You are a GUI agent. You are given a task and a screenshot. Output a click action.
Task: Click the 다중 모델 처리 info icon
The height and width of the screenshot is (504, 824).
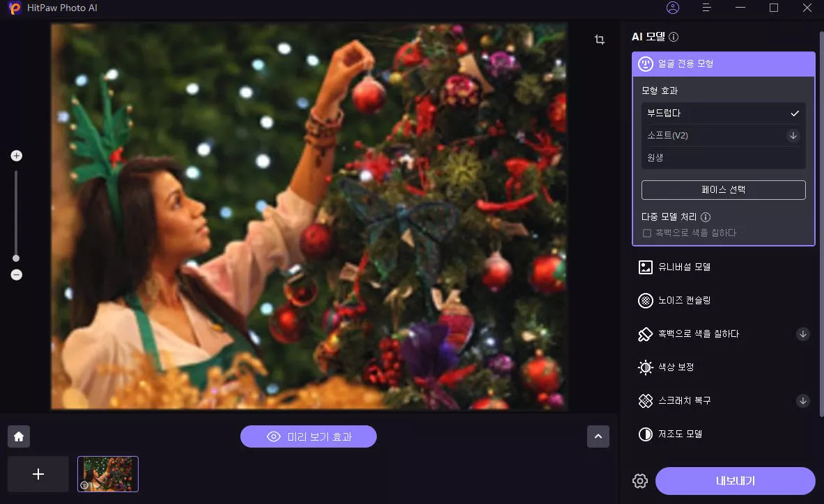click(x=706, y=217)
